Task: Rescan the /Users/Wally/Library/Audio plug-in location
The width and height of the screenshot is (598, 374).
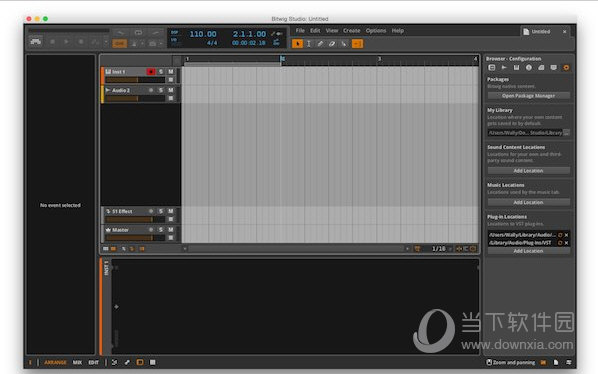Action: pyautogui.click(x=560, y=235)
